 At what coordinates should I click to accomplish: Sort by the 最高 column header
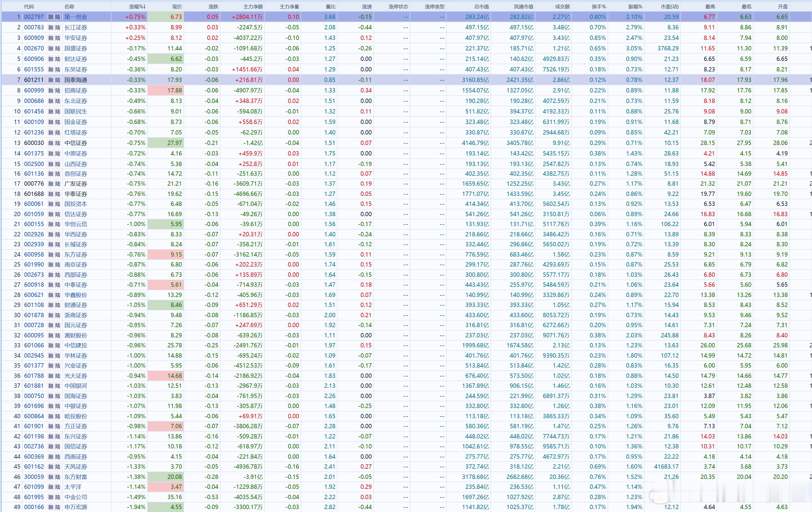click(x=710, y=7)
